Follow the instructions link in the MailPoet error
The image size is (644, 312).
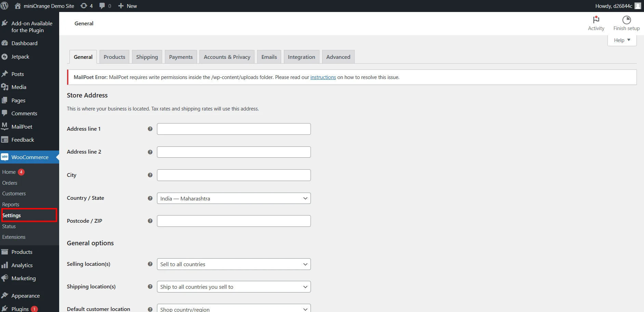point(323,77)
